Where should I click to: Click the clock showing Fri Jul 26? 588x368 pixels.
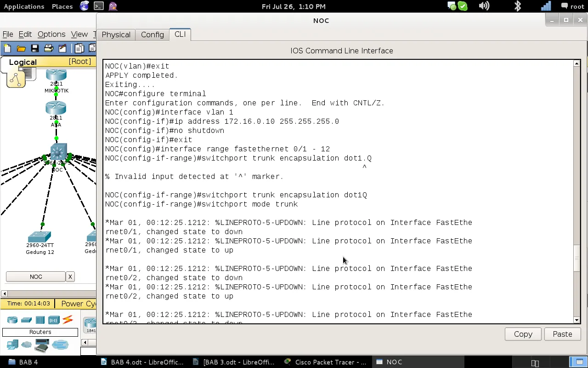coord(294,6)
